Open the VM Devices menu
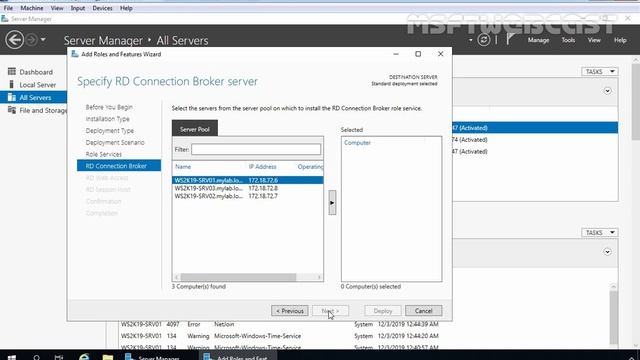This screenshot has width=640, height=360. [102, 8]
